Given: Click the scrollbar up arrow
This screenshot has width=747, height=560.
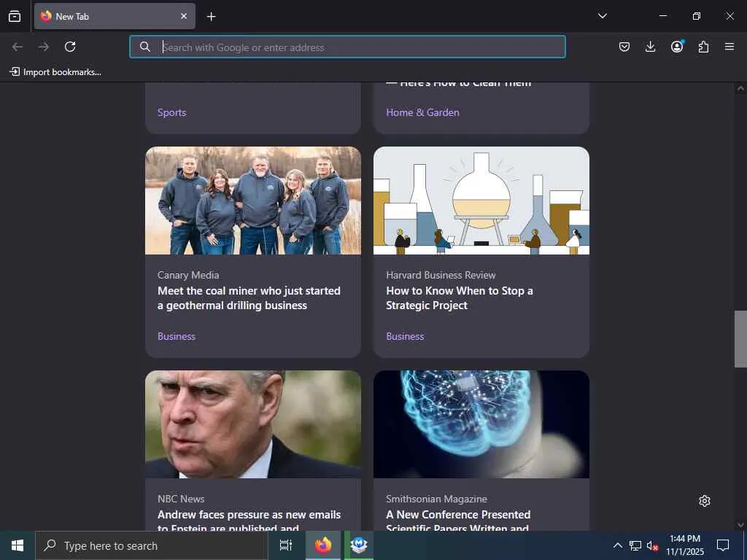Looking at the screenshot, I should point(740,88).
